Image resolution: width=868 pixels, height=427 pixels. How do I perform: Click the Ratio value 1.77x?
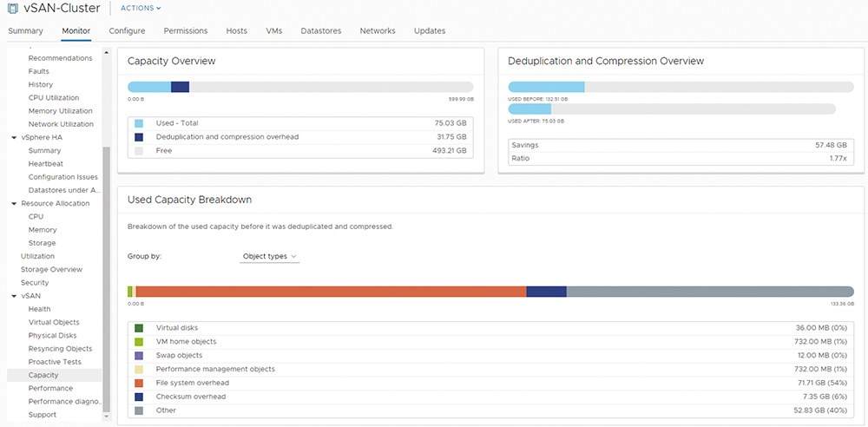838,159
